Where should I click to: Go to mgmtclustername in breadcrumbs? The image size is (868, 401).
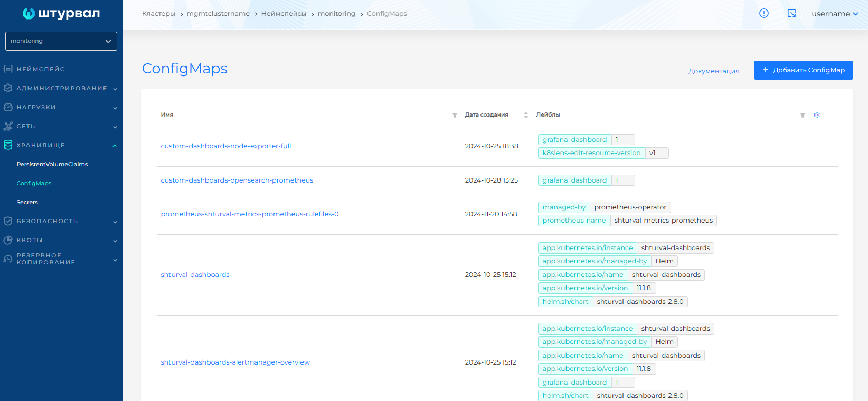tap(218, 14)
